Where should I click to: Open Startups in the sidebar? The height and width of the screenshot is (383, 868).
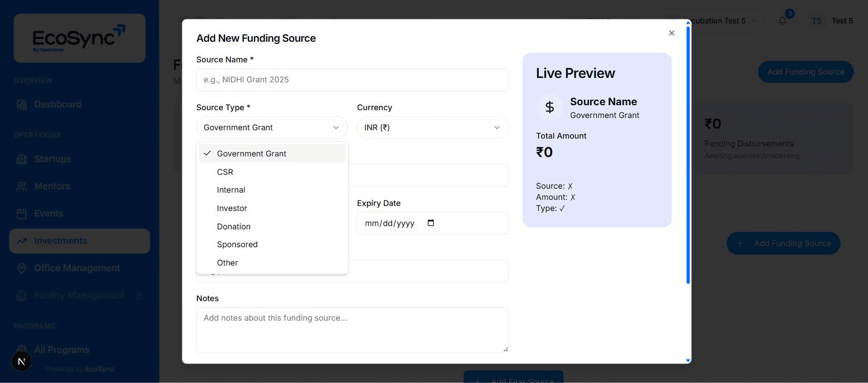click(x=80, y=159)
